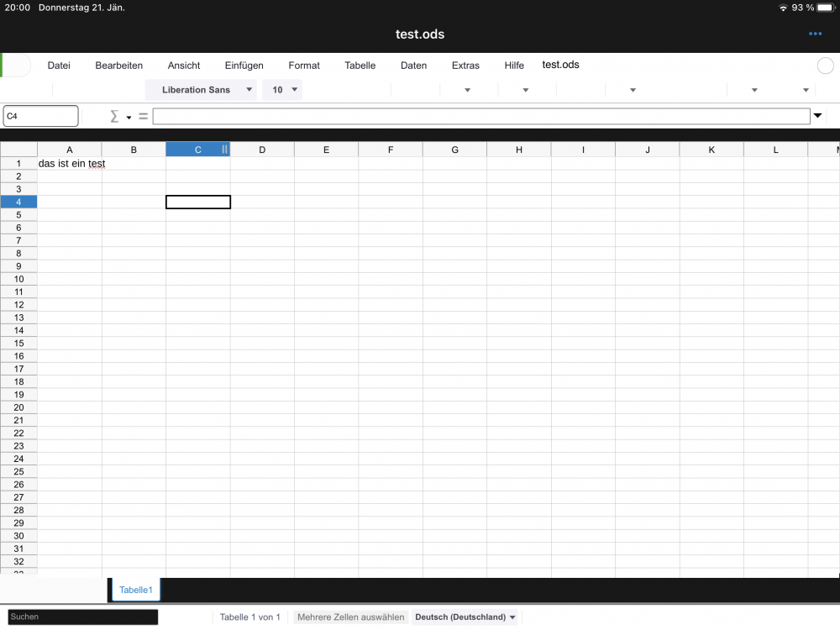Click the C4 name box

tap(40, 116)
